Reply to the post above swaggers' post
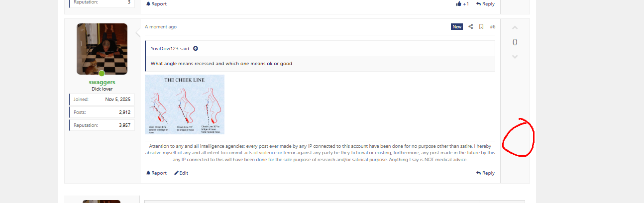This screenshot has height=203, width=644. [x=485, y=4]
